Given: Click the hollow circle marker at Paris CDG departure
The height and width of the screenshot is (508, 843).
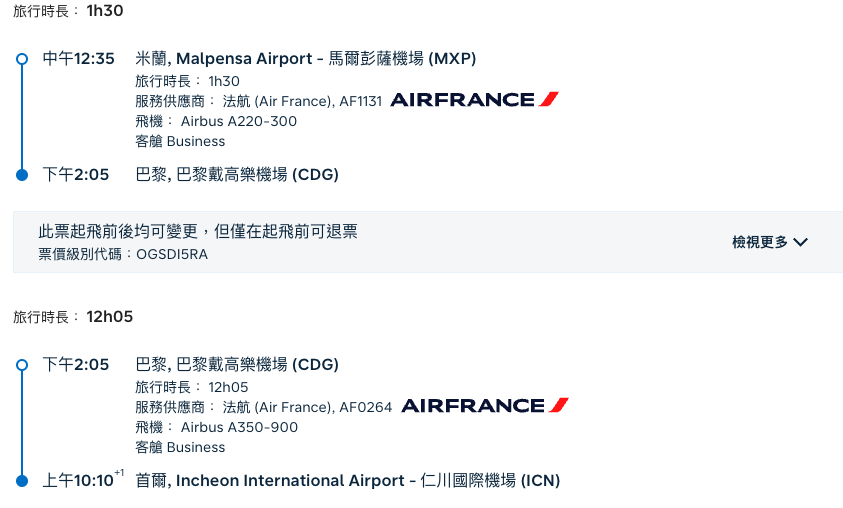Looking at the screenshot, I should 22,365.
